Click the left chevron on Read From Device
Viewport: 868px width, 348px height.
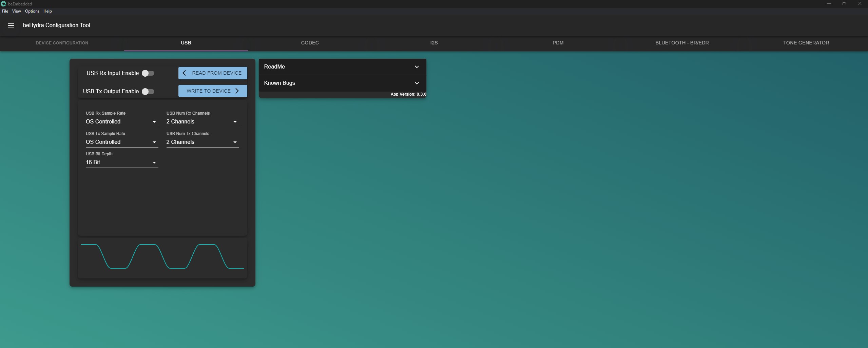184,73
